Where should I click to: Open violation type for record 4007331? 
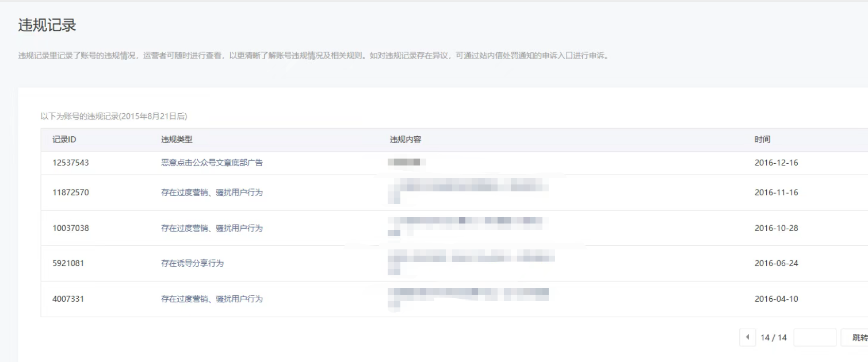[x=212, y=299]
